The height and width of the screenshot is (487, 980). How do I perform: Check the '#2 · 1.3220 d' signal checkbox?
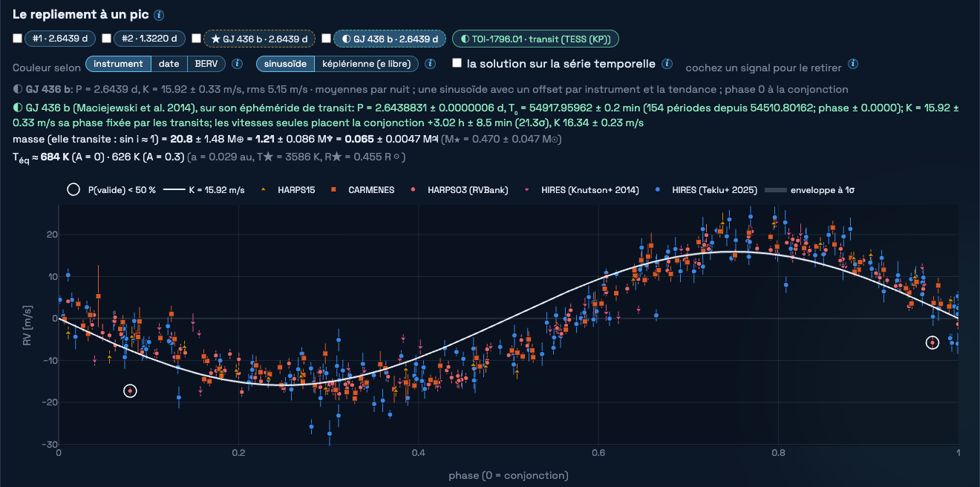click(x=106, y=38)
